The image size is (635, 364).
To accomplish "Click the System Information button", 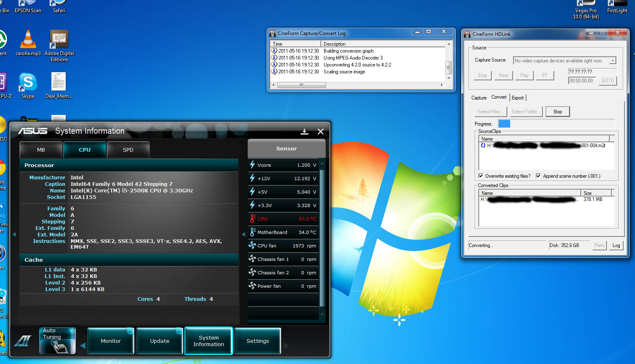I will 209,341.
